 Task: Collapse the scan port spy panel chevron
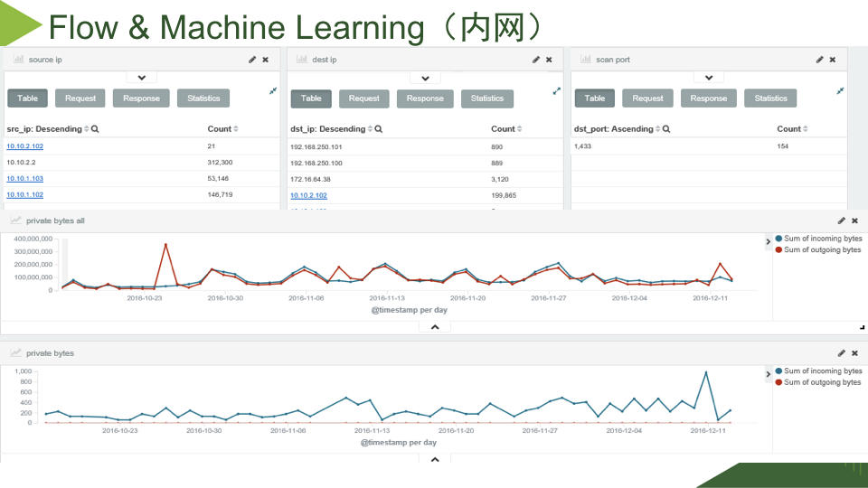[709, 78]
